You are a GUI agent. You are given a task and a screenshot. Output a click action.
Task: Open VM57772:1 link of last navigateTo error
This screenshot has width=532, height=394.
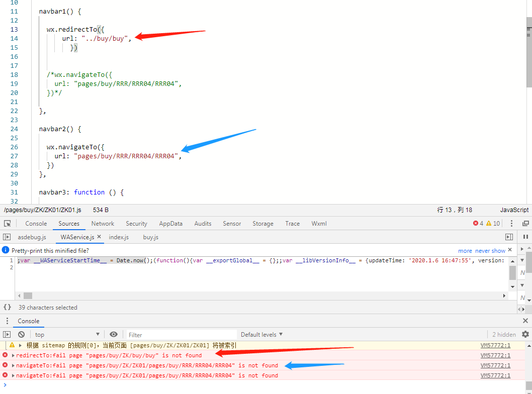495,375
